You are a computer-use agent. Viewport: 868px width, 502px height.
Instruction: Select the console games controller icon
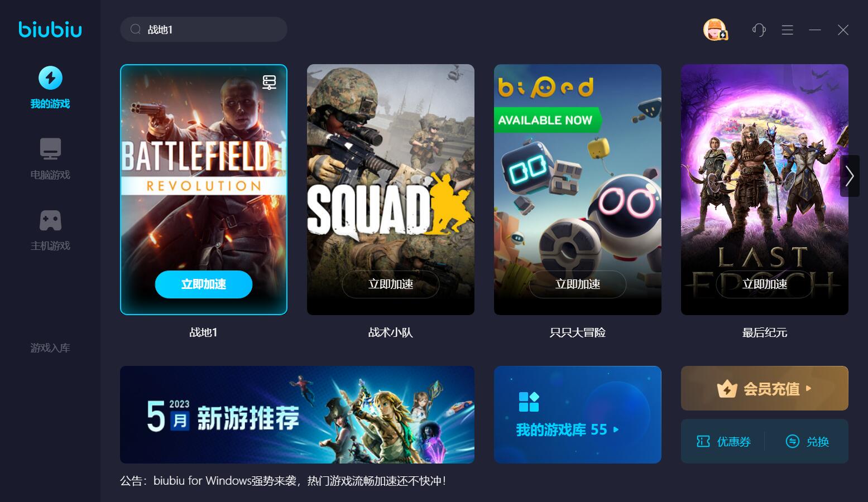50,220
